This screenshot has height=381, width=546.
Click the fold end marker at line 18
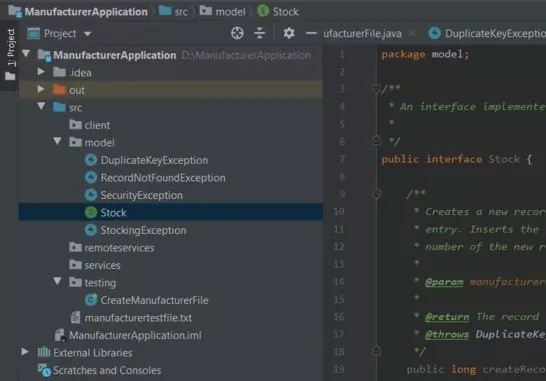(x=376, y=350)
